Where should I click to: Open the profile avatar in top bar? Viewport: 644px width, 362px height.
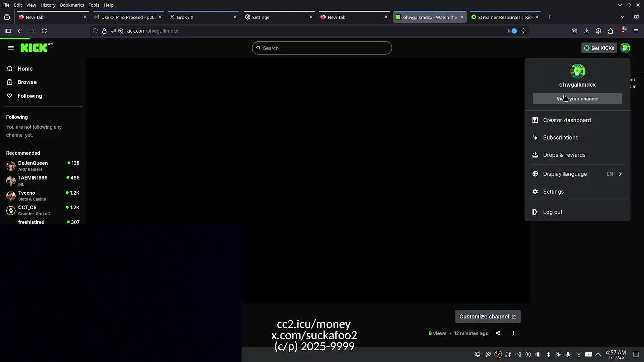625,48
